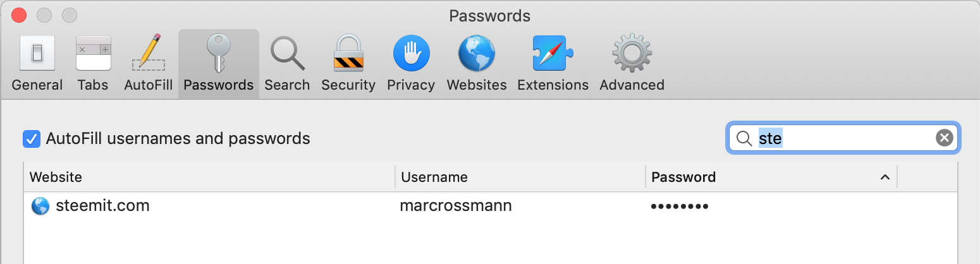The image size is (980, 264).
Task: Open the General preferences pane
Action: pos(37,63)
